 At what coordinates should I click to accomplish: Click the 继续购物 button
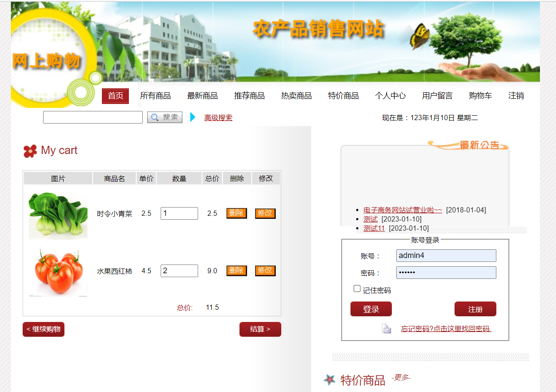coord(44,329)
